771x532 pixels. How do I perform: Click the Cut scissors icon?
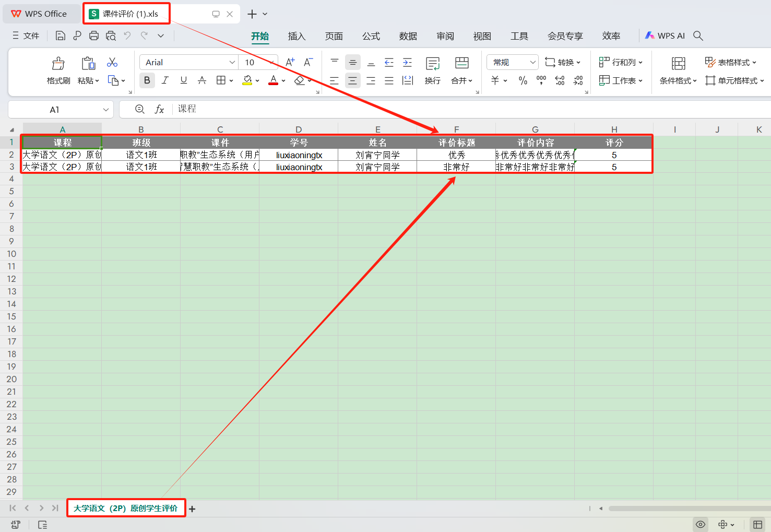(x=112, y=63)
